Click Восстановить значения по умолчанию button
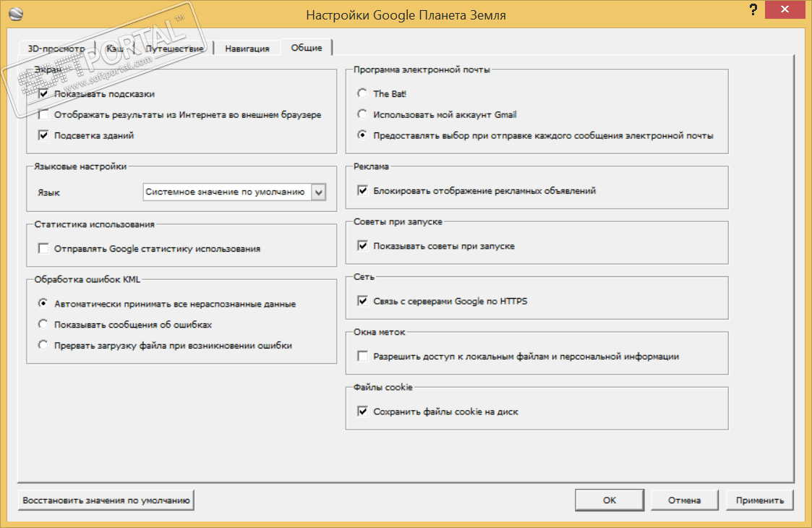The height and width of the screenshot is (528, 812). pos(106,500)
